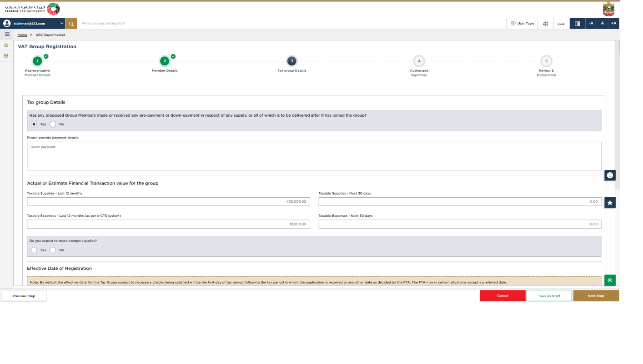The image size is (643, 364).
Task: Go to step 4 Authorized Signatory
Action: click(419, 61)
